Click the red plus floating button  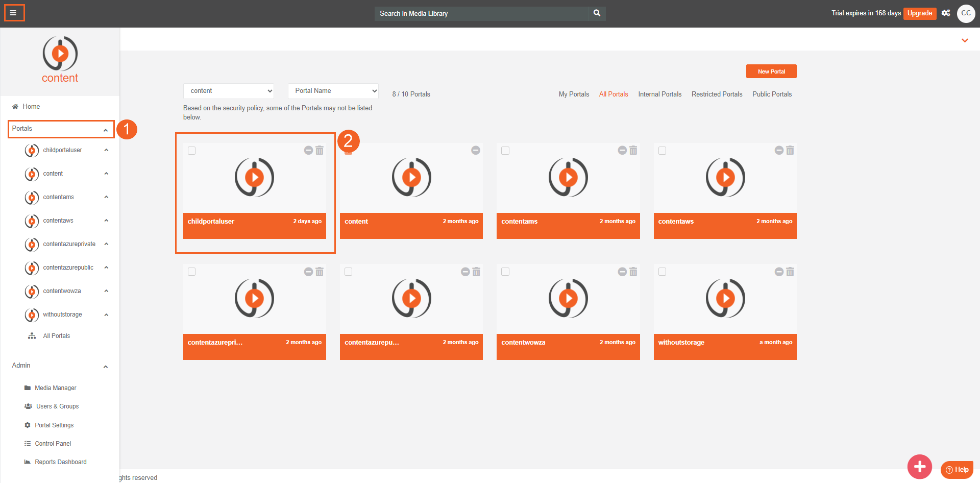click(919, 466)
